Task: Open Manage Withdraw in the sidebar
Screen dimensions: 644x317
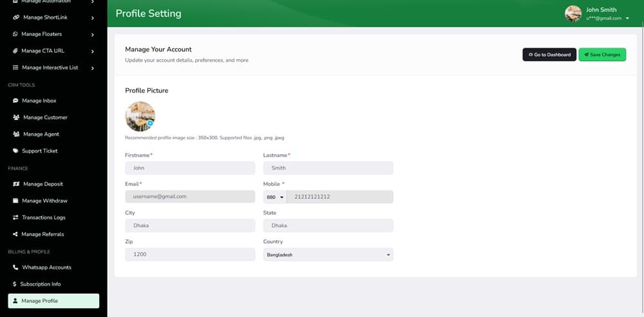Action: click(x=44, y=201)
